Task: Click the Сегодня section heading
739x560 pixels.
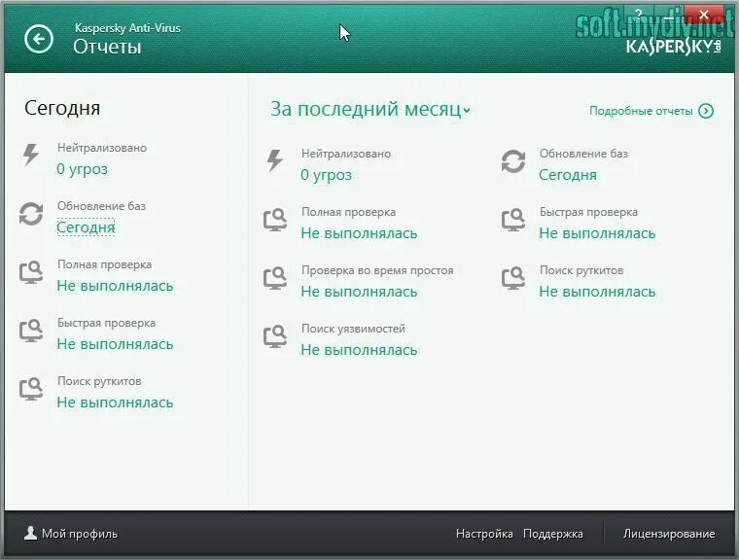Action: 62,108
